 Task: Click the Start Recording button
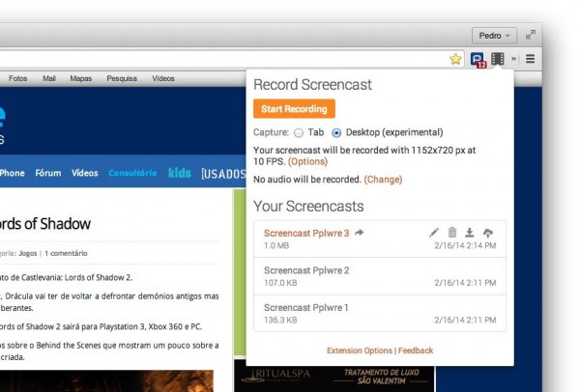tap(294, 109)
